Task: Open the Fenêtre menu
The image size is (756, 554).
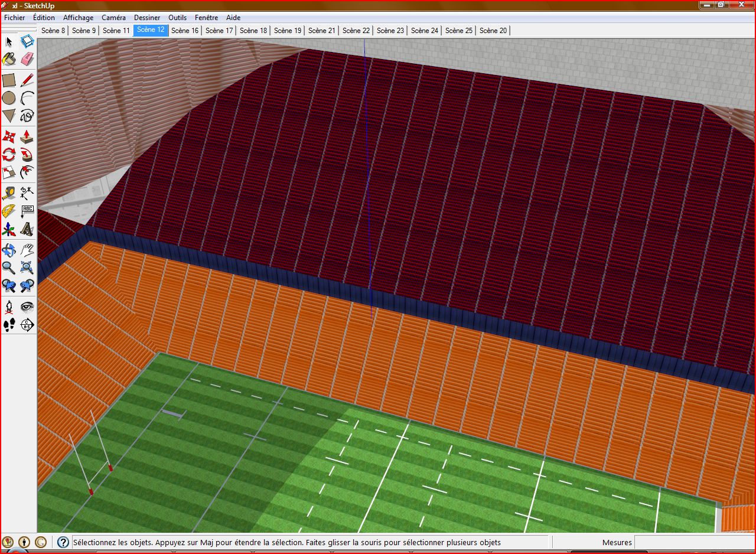Action: tap(206, 18)
